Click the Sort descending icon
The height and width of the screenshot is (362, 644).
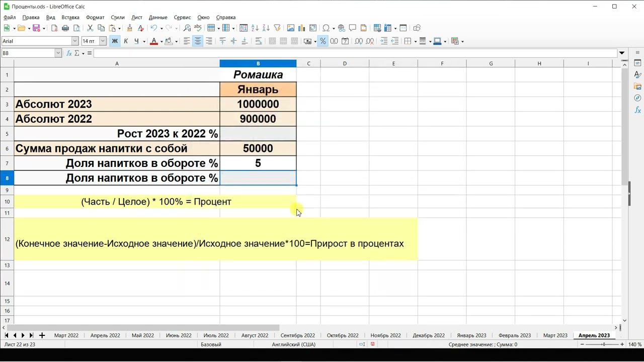(x=266, y=28)
